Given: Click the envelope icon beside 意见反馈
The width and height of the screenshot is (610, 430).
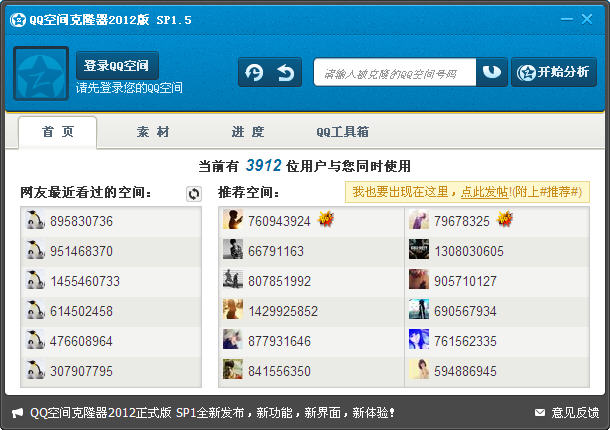Looking at the screenshot, I should (540, 412).
